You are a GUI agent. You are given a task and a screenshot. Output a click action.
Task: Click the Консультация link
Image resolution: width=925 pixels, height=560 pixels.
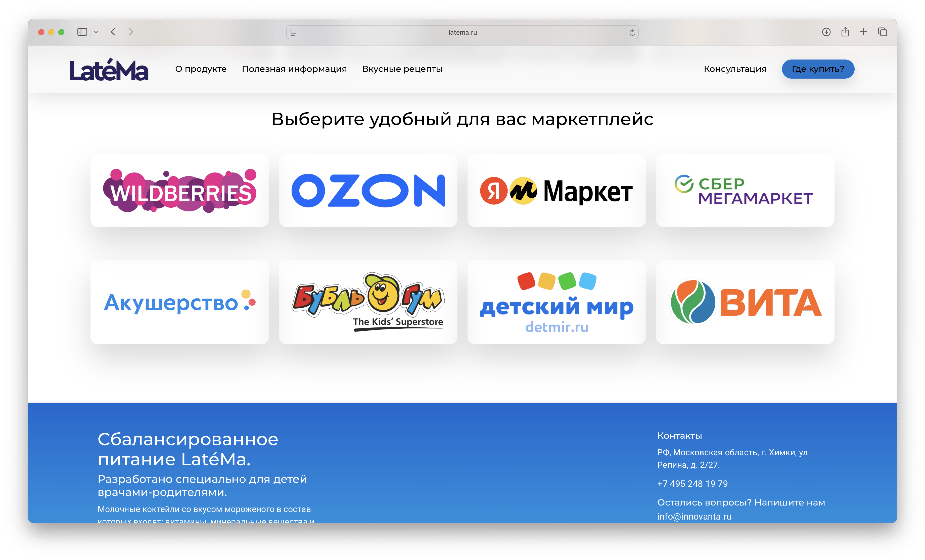pyautogui.click(x=735, y=69)
